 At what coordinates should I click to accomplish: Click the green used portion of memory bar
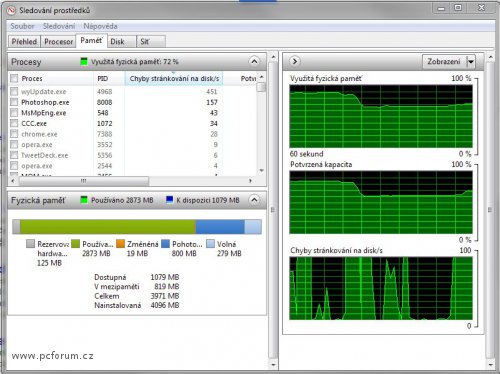(x=108, y=227)
